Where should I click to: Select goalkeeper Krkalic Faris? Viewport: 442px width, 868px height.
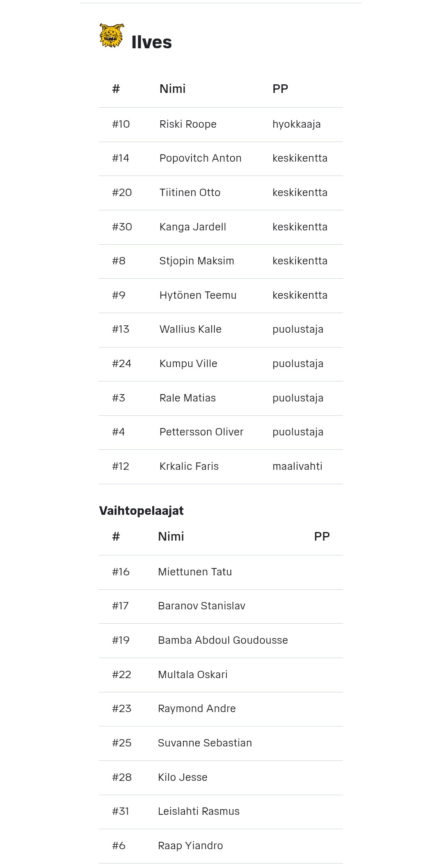click(x=189, y=467)
